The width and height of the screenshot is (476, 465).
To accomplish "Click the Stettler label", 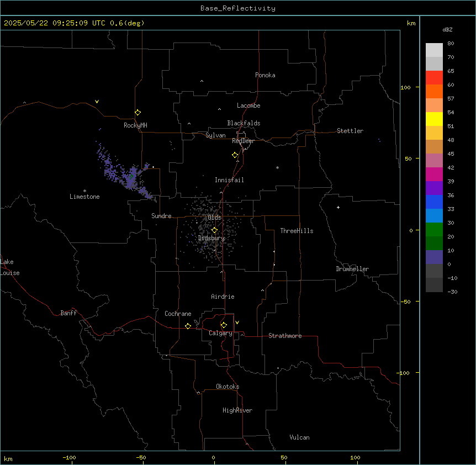I will point(350,131).
